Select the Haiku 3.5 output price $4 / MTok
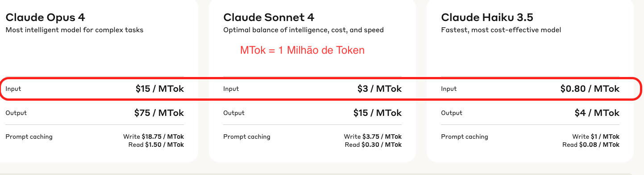This screenshot has width=644, height=175. click(597, 113)
